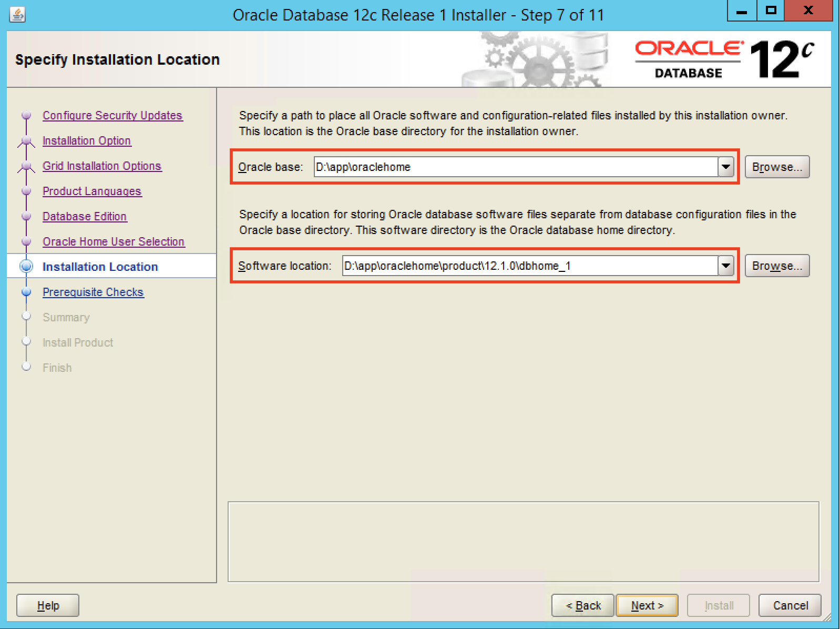Click the 'Oracle base:' label
Viewport: 840px width, 629px height.
point(271,167)
